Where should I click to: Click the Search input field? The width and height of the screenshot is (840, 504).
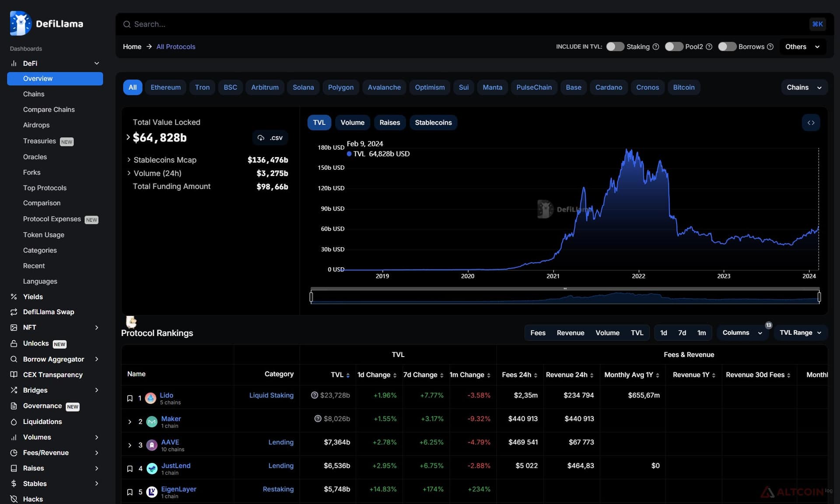(466, 24)
